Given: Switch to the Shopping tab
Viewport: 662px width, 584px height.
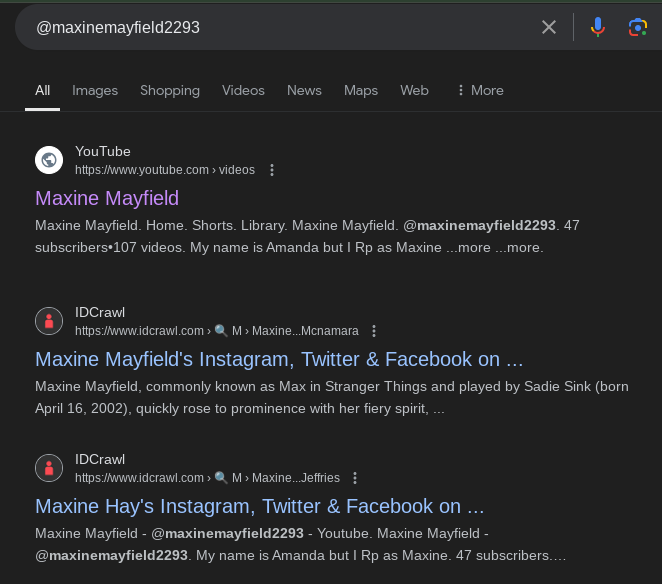Looking at the screenshot, I should tap(170, 90).
